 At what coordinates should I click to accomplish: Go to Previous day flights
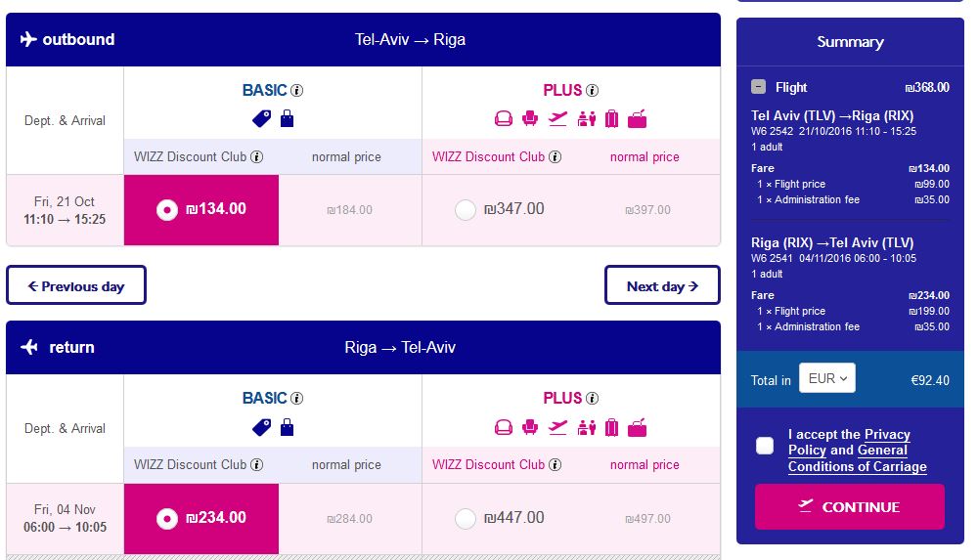tap(76, 285)
